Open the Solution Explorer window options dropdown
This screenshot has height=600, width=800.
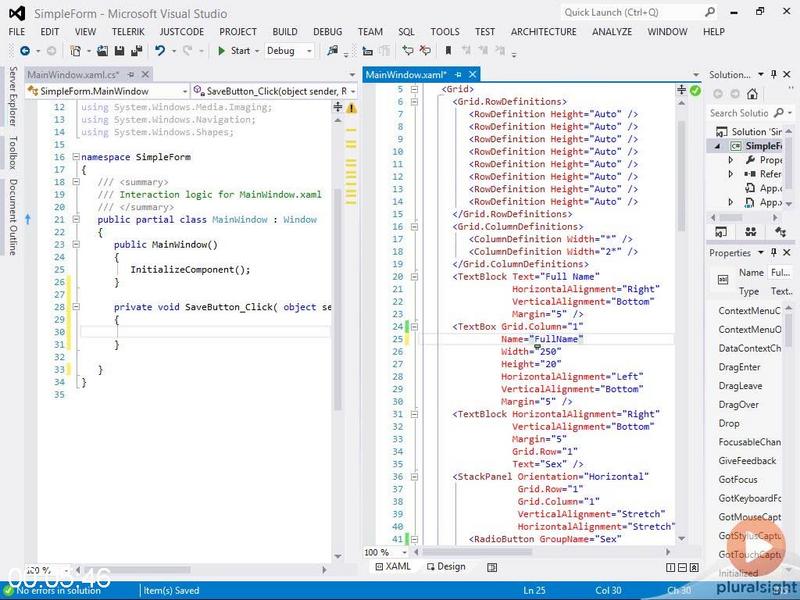click(x=760, y=74)
